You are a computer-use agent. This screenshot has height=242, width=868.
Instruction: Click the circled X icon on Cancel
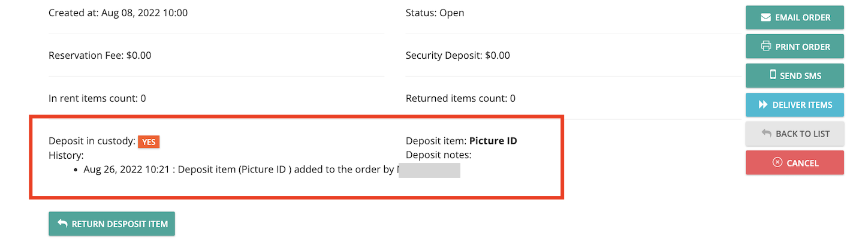[x=777, y=162]
